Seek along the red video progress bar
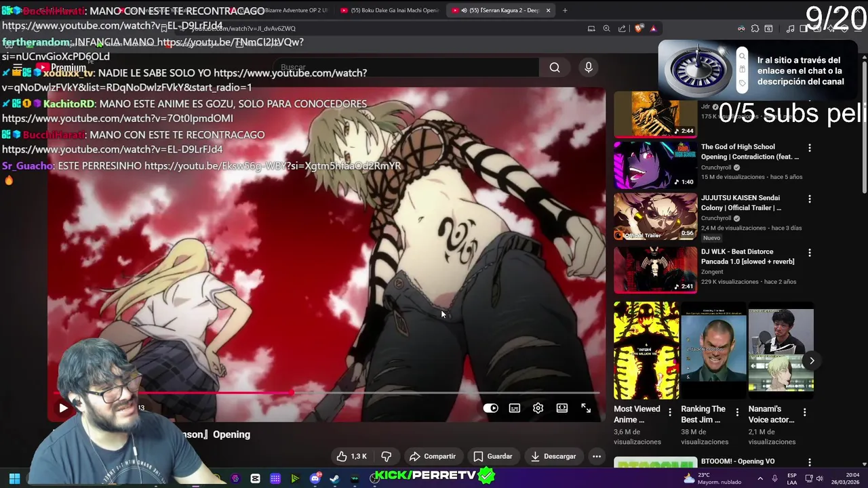The height and width of the screenshot is (488, 868). point(327,392)
